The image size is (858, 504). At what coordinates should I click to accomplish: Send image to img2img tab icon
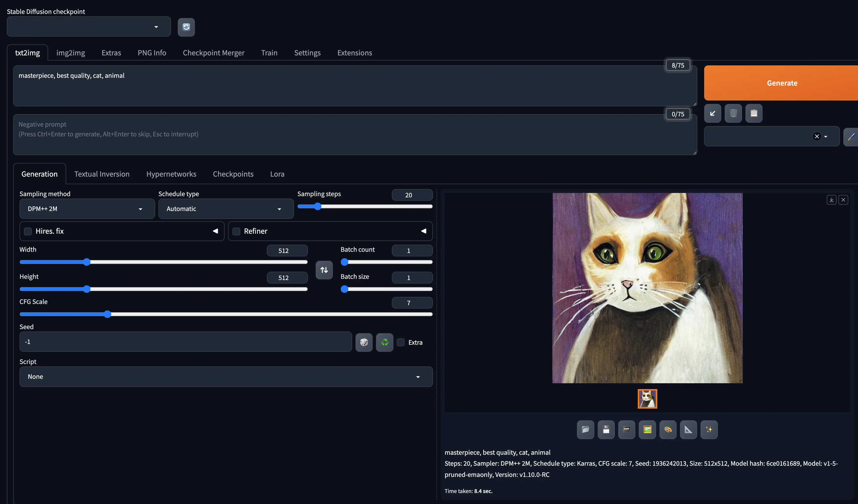(x=647, y=430)
